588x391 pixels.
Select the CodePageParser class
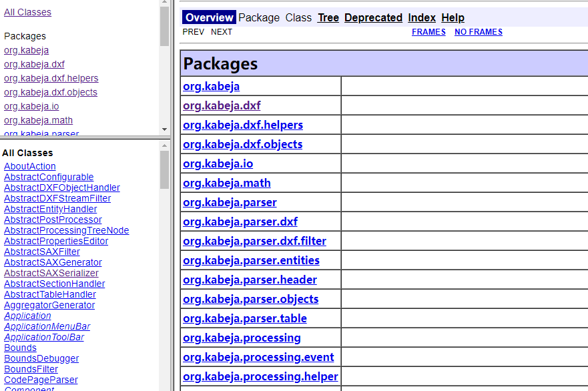click(x=41, y=380)
